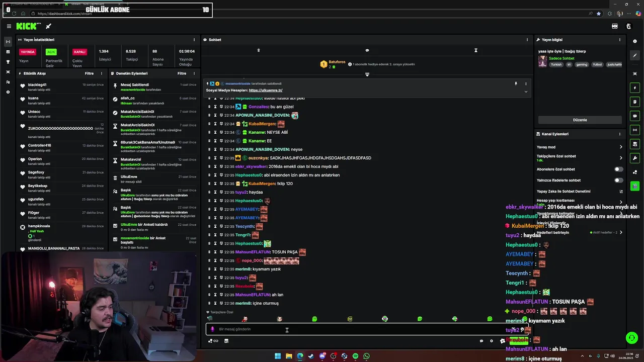Image resolution: width=644 pixels, height=362 pixels.
Task: Open the trophy achievements sidebar icon
Action: tap(8, 62)
